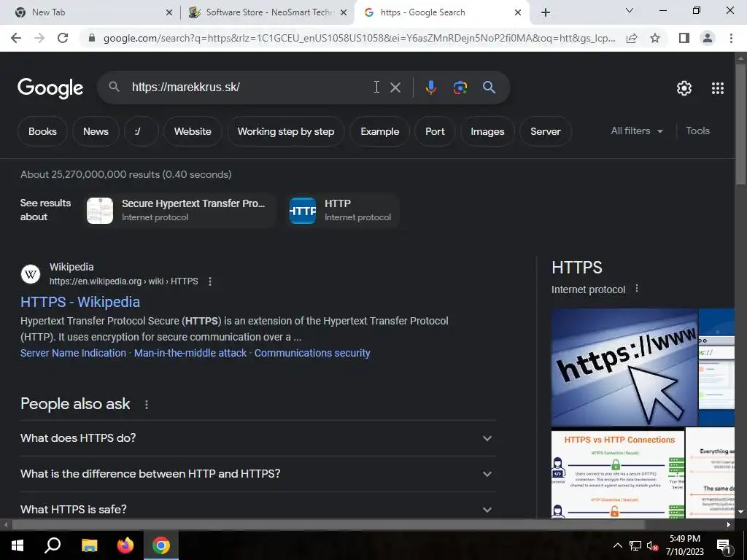Viewport: 747px width, 560px height.
Task: Switch to Software Store NeoSmart tab
Action: pyautogui.click(x=267, y=12)
